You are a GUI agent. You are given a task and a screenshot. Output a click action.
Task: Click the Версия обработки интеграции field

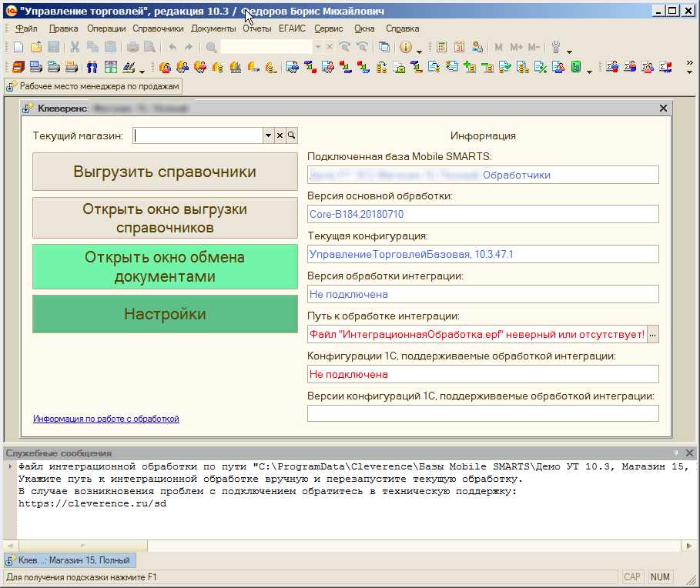[483, 295]
